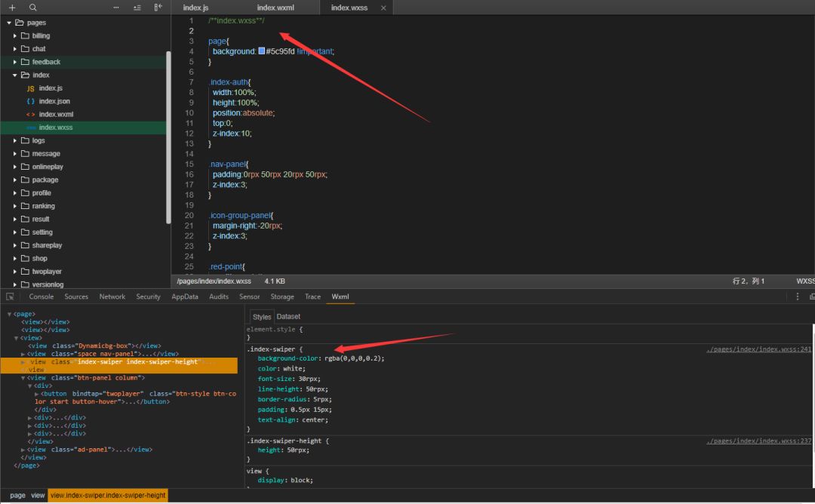Select the Wxml devtools tab
815x504 pixels.
tap(340, 297)
